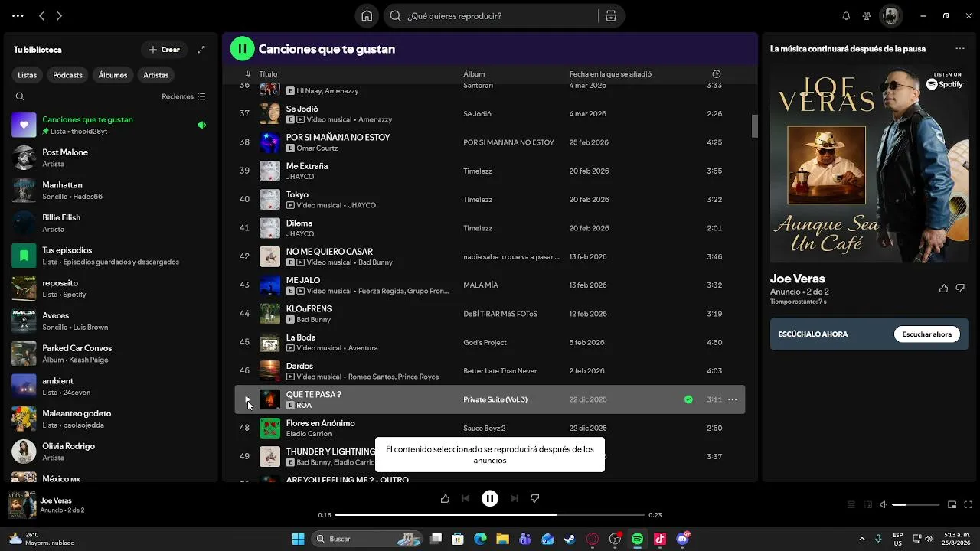Viewport: 980px width, 551px height.
Task: Open Joe Veras in the player bar
Action: 56,500
